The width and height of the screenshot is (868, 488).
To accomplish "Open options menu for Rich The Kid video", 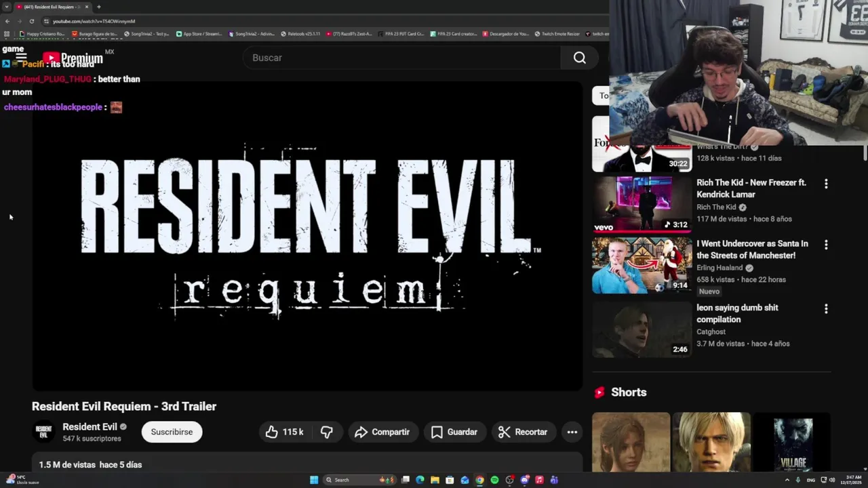I will tap(826, 184).
